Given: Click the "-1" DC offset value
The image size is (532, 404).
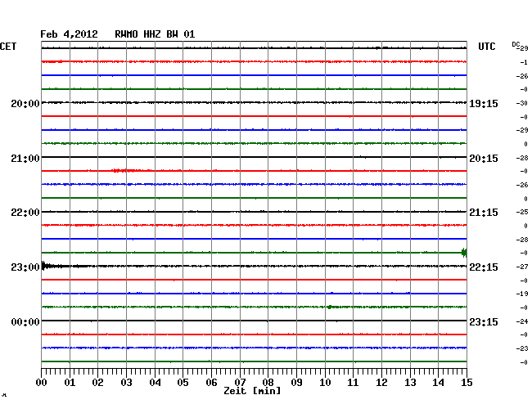Looking at the screenshot, I should click(524, 62).
